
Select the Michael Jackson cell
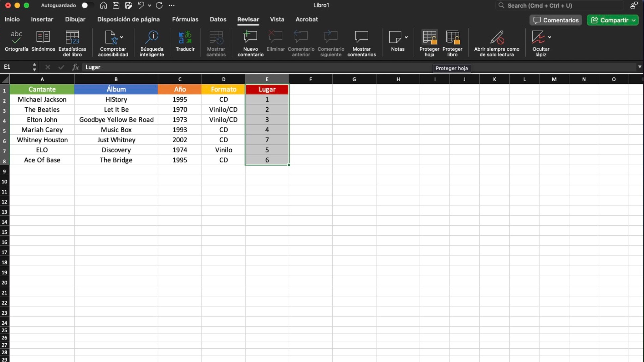point(42,99)
